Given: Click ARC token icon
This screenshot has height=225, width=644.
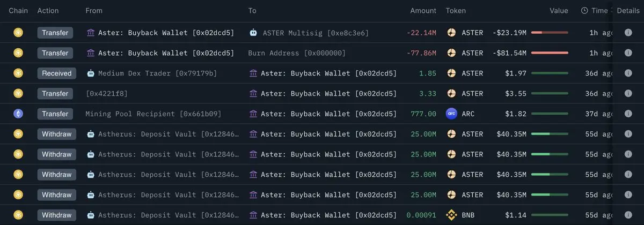Looking at the screenshot, I should 451,114.
